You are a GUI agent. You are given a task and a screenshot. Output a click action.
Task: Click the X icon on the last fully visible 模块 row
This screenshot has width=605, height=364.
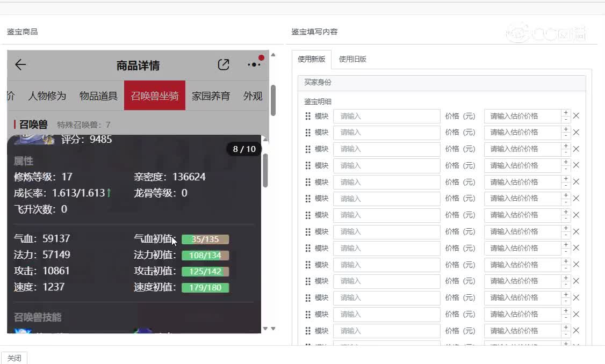pos(576,331)
